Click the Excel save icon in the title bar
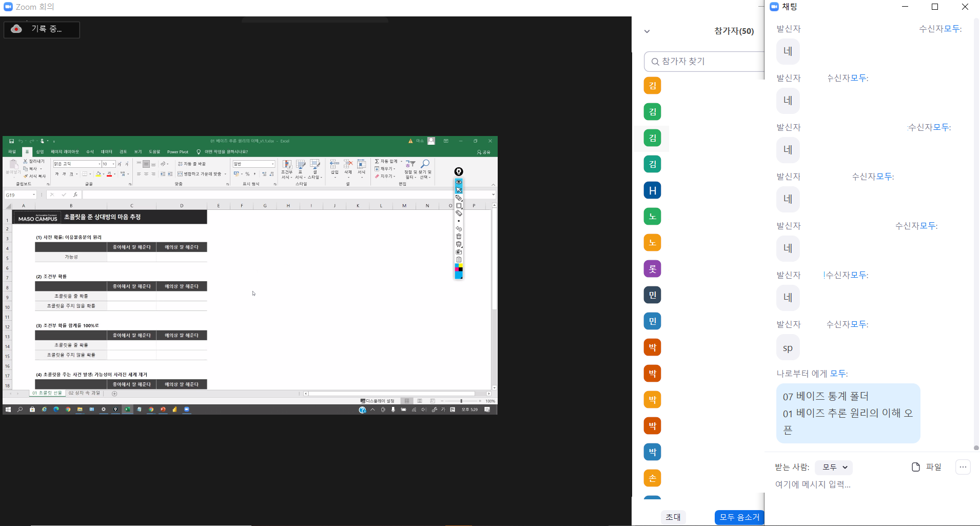The image size is (980, 526). coord(11,141)
